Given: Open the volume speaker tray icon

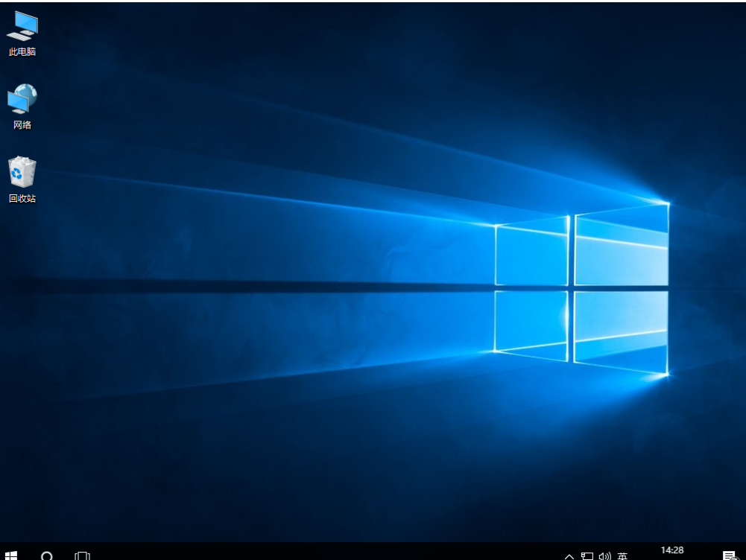Looking at the screenshot, I should pyautogui.click(x=604, y=556).
